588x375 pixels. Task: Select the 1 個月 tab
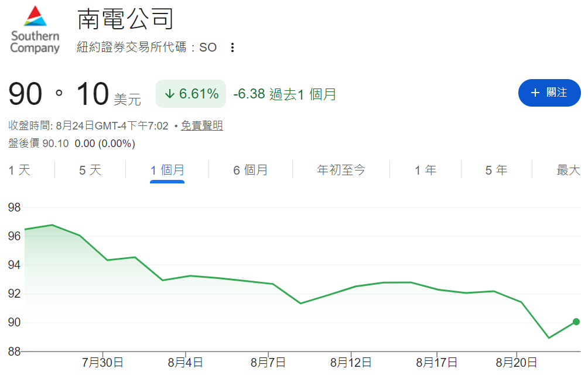[167, 170]
